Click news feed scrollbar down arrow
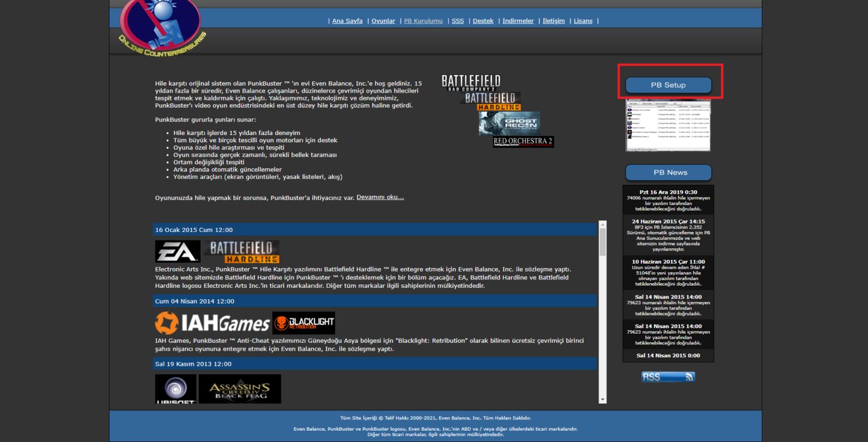 click(x=602, y=399)
